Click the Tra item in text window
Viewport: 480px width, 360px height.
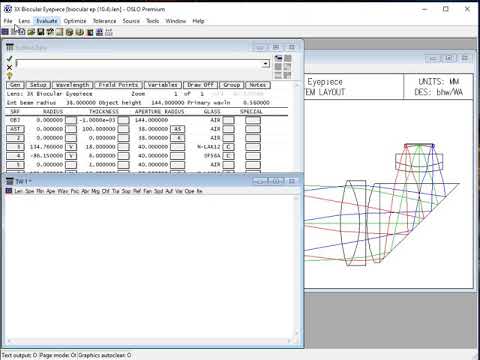116,191
